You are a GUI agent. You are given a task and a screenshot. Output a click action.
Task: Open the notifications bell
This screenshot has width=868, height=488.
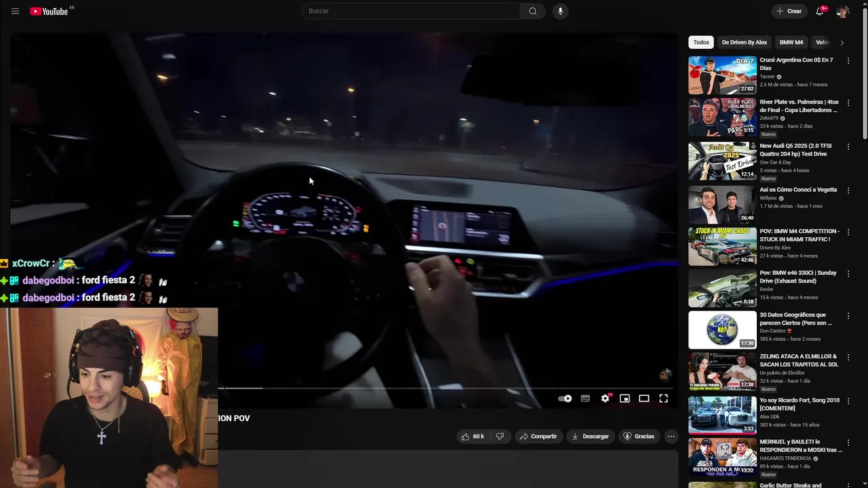[819, 11]
